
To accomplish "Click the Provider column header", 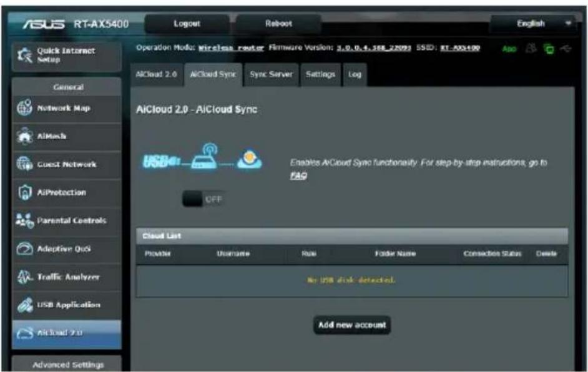I will [x=157, y=254].
